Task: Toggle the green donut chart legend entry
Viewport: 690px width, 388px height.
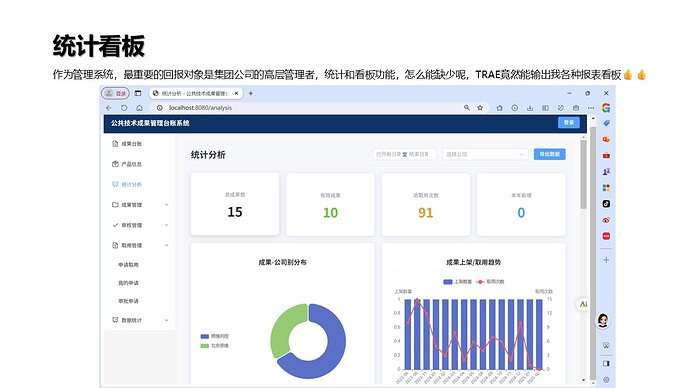Action: pyautogui.click(x=214, y=346)
